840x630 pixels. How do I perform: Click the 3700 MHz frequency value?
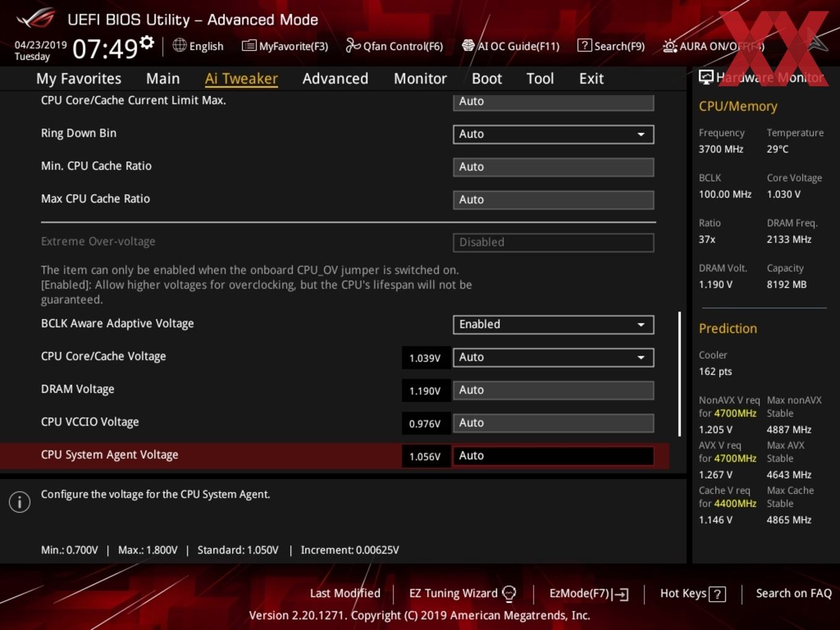pyautogui.click(x=721, y=149)
